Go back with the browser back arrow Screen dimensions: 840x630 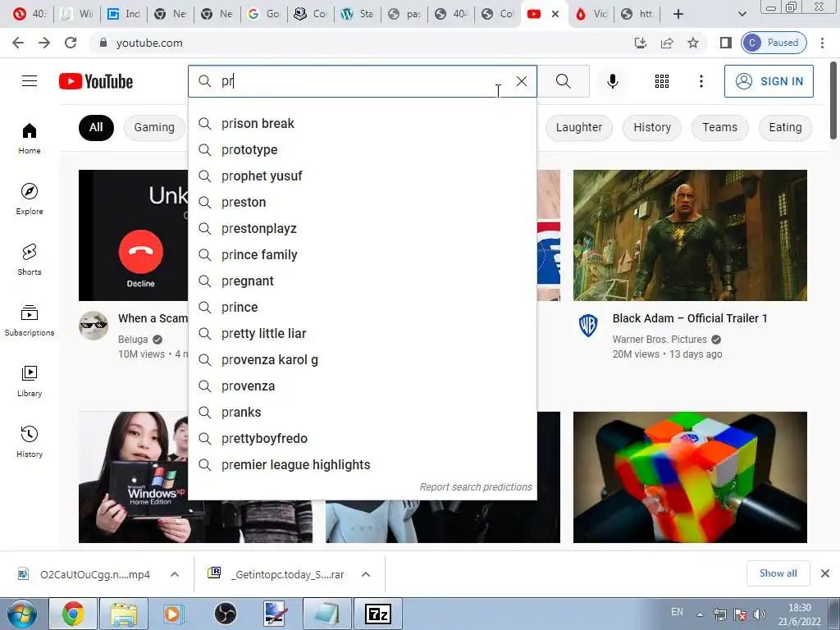click(x=18, y=43)
